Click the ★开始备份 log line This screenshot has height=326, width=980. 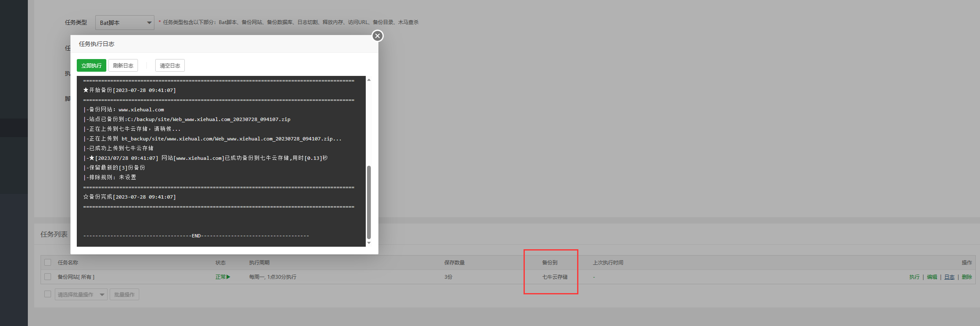coord(130,90)
